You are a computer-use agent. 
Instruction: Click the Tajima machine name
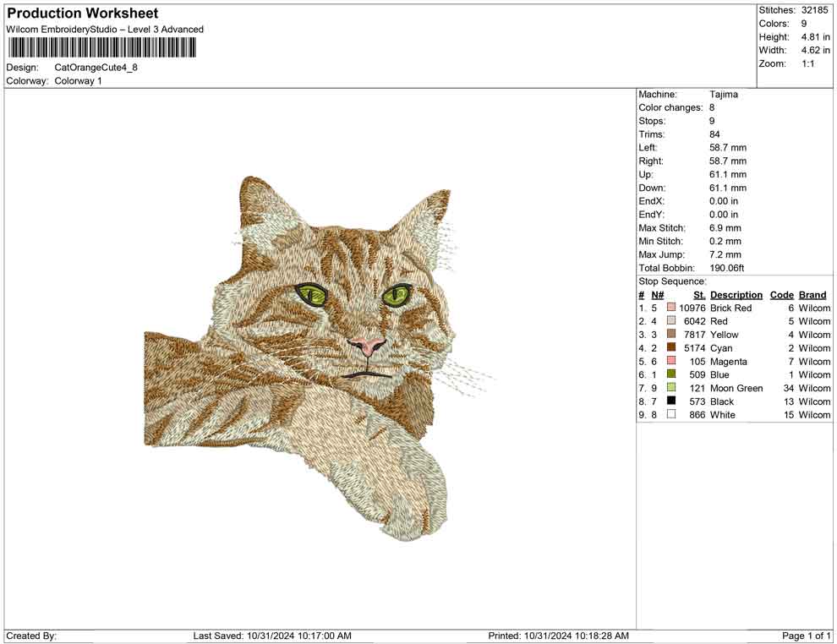[x=723, y=94]
